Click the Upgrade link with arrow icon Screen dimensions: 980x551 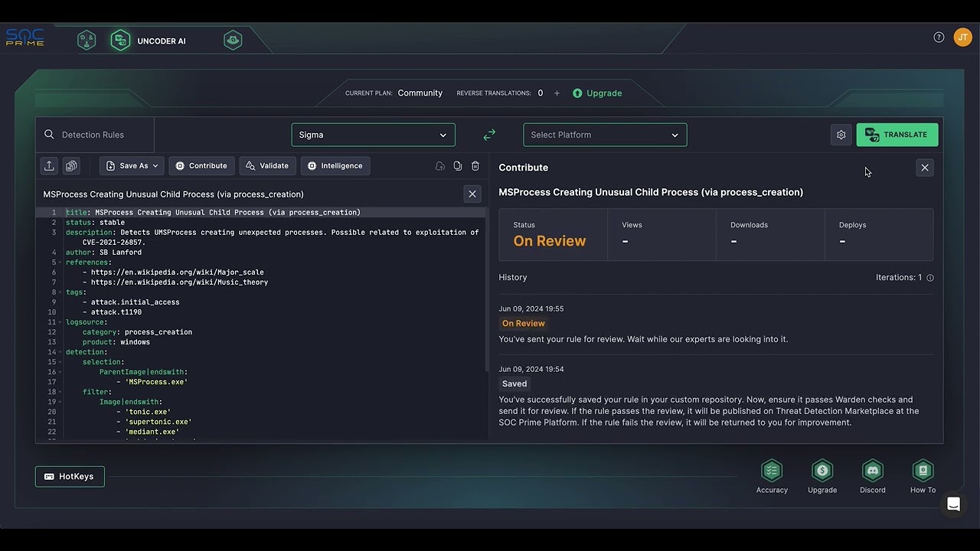tap(597, 93)
